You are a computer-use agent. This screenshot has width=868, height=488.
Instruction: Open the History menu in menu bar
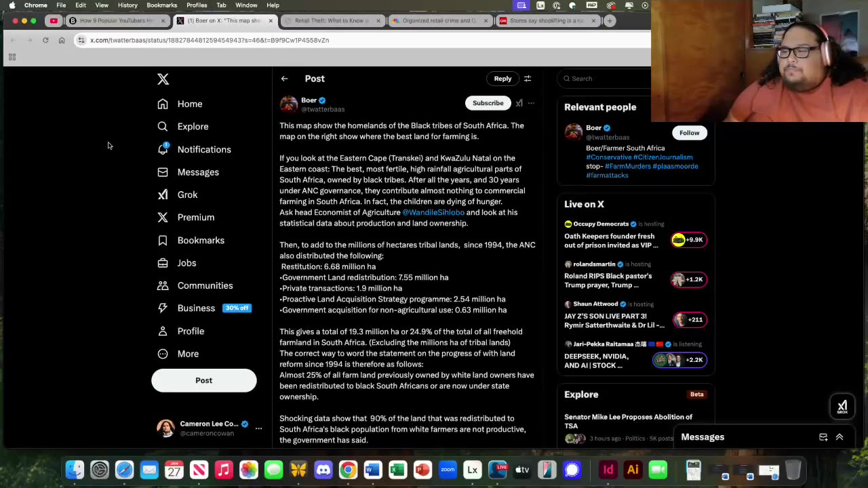pos(127,5)
